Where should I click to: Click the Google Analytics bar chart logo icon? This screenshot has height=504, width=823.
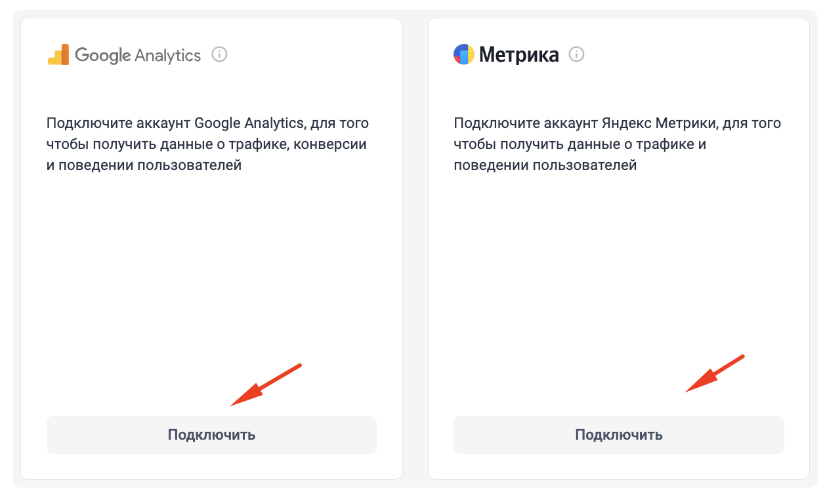coord(58,54)
